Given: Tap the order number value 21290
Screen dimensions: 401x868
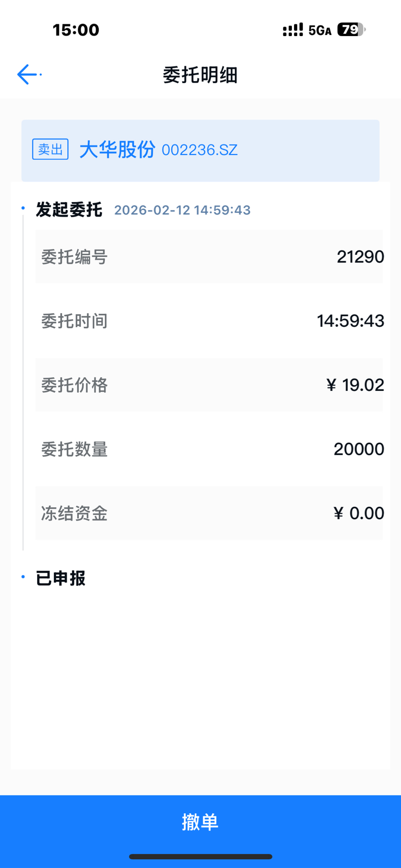Looking at the screenshot, I should tap(360, 257).
